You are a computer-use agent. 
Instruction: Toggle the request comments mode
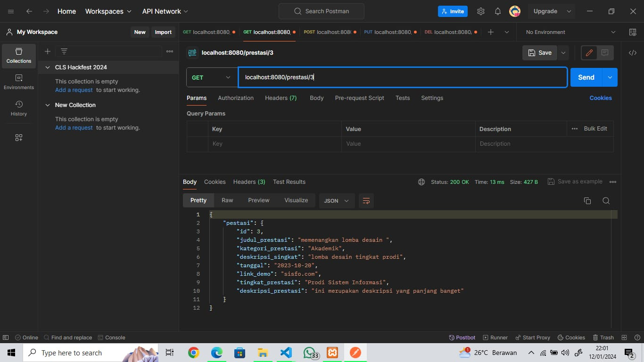[x=605, y=53]
